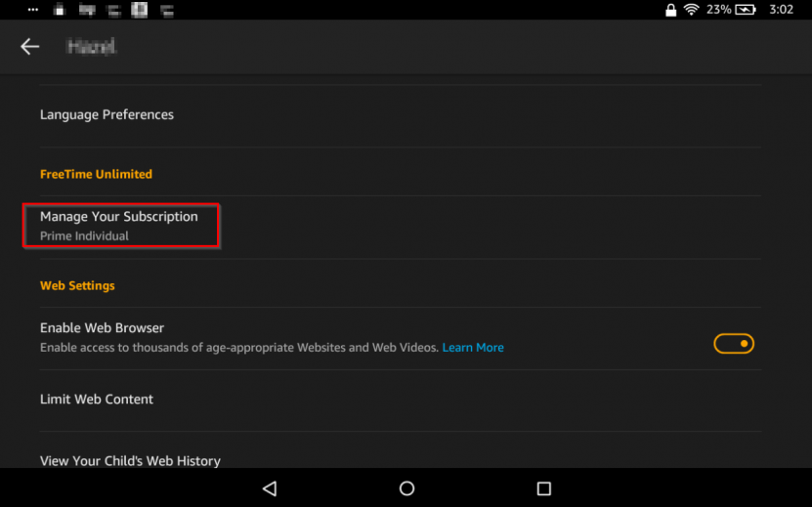The image size is (812, 507).
Task: Open Limit Web Content settings
Action: (97, 399)
